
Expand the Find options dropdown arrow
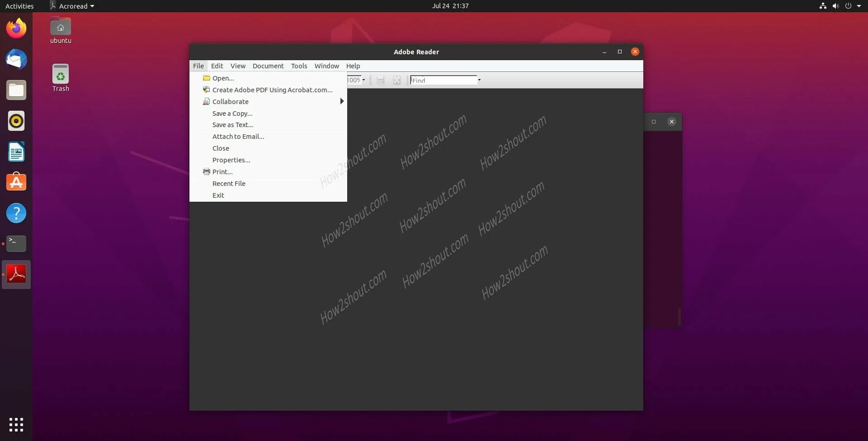tap(479, 81)
